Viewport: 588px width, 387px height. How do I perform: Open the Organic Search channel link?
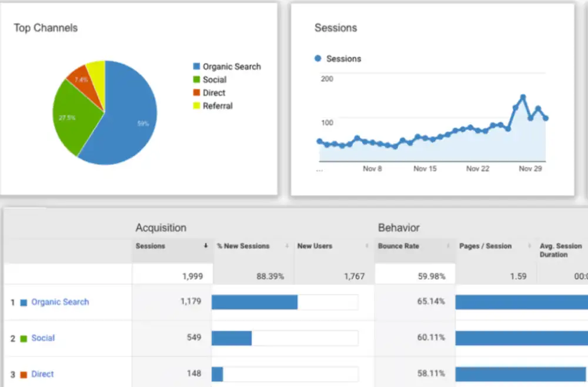60,302
